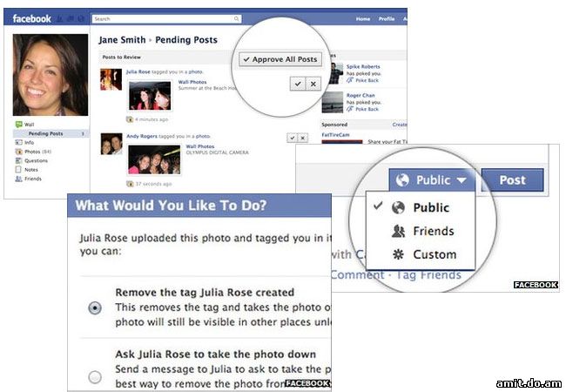This screenshot has width=566, height=392.
Task: Click the people icon beside Friends option
Action: tap(398, 231)
